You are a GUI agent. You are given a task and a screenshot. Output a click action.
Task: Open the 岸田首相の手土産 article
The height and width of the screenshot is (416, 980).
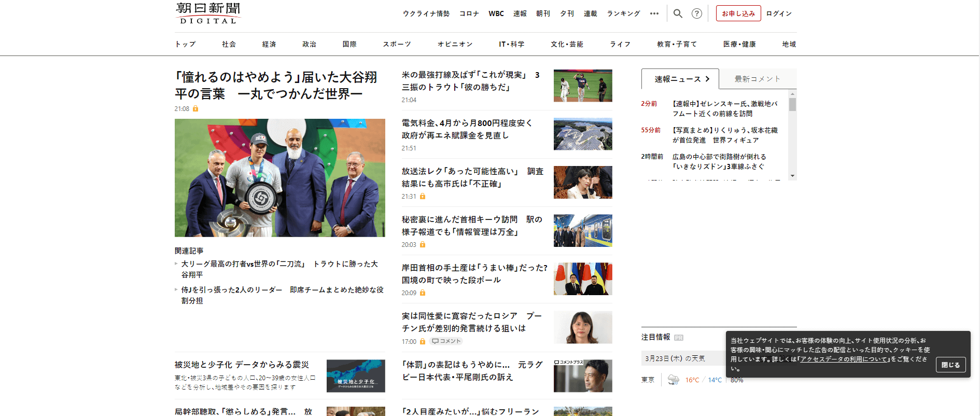(474, 274)
